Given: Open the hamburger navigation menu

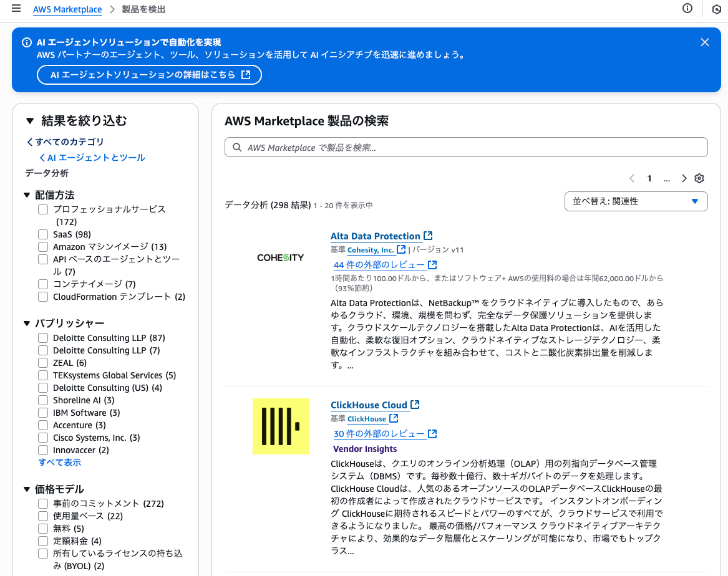Looking at the screenshot, I should click(16, 8).
